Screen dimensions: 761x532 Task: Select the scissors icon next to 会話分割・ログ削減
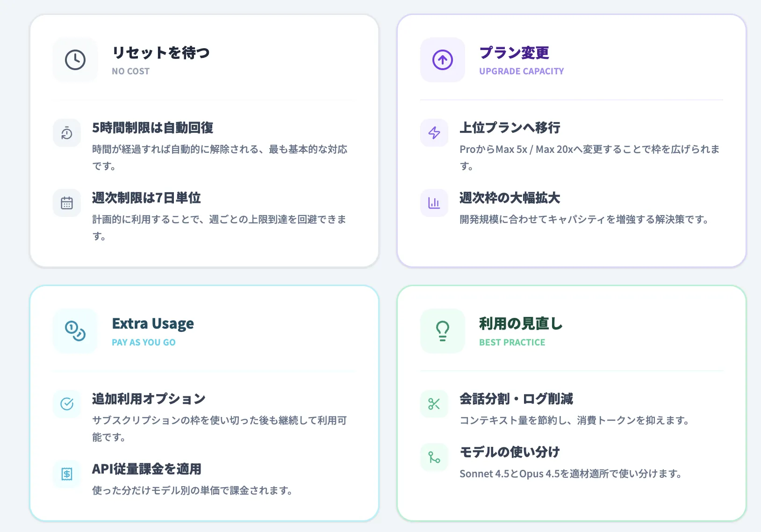tap(434, 403)
